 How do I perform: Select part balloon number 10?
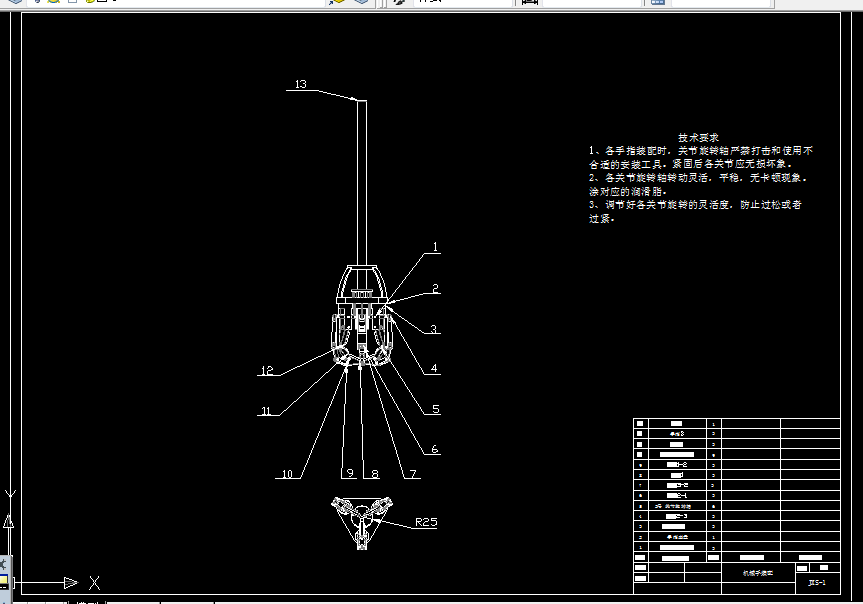287,474
